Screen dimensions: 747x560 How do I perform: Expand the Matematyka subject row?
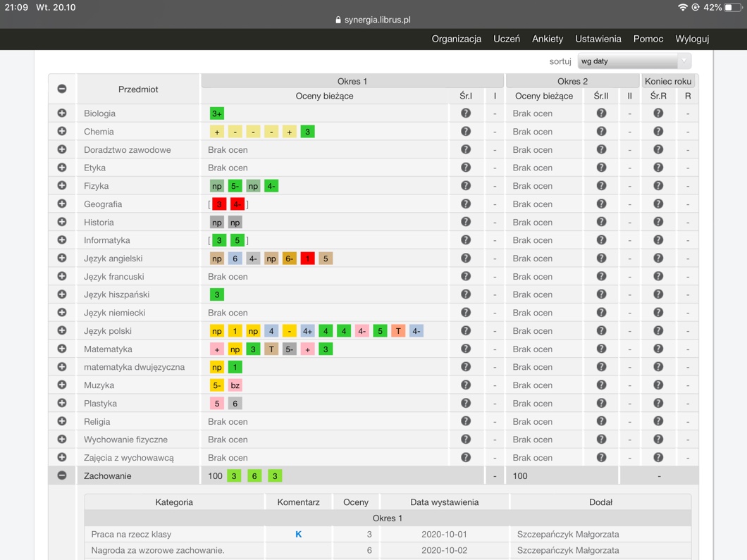click(62, 349)
